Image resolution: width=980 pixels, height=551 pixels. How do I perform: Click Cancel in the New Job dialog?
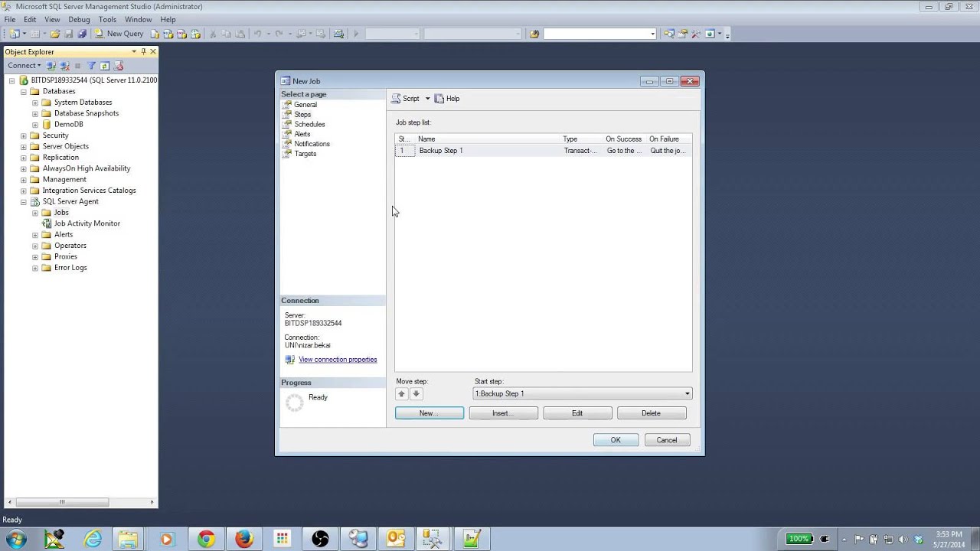pos(667,440)
